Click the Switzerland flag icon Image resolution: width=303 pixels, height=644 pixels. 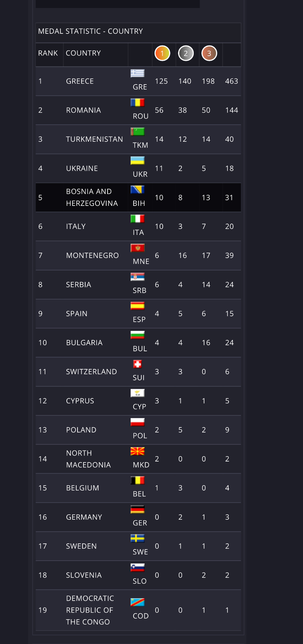[137, 364]
